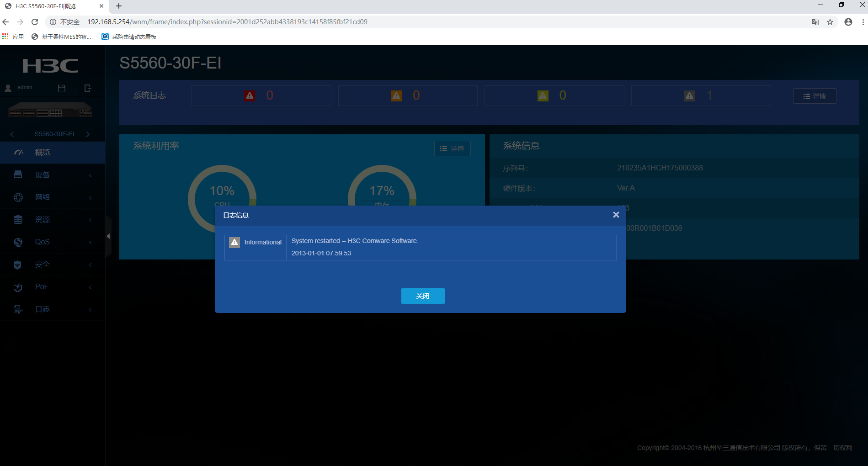Expand the 设备 submenu arrow
Screen dimensions: 868x466
pos(91,175)
